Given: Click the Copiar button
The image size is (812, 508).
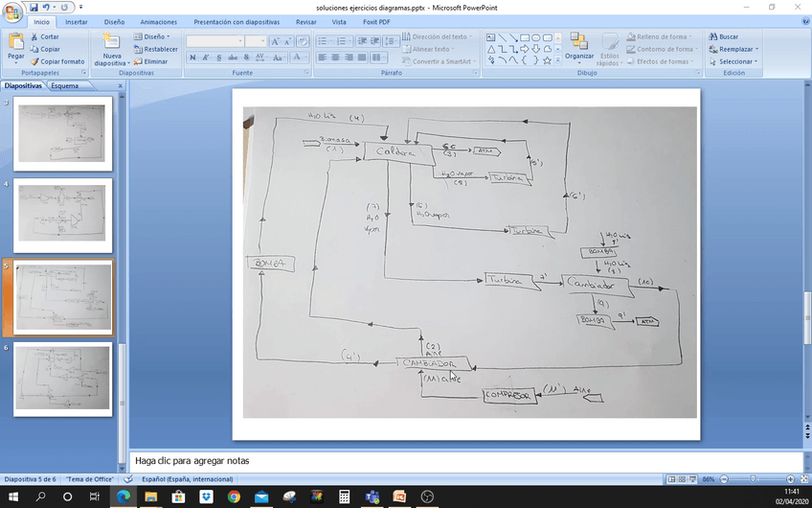Looking at the screenshot, I should click(45, 49).
